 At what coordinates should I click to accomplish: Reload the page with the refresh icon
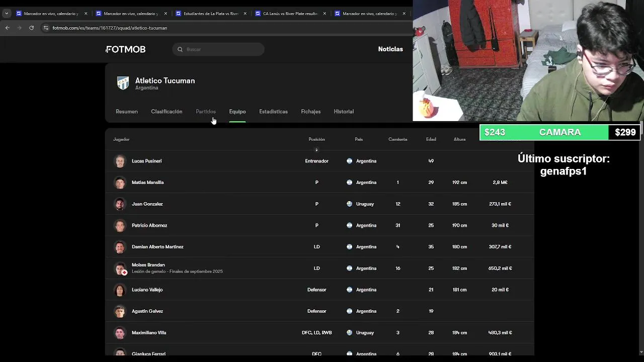pyautogui.click(x=31, y=28)
